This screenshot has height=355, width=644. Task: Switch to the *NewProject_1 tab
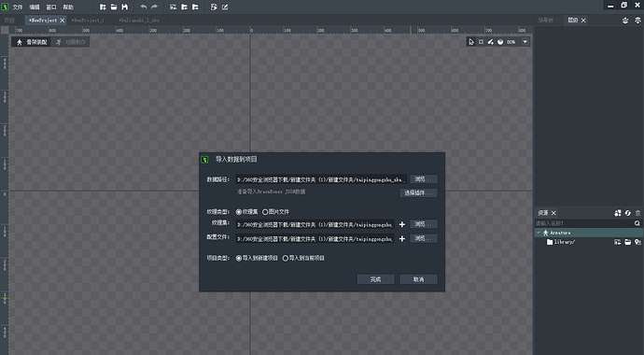88,21
